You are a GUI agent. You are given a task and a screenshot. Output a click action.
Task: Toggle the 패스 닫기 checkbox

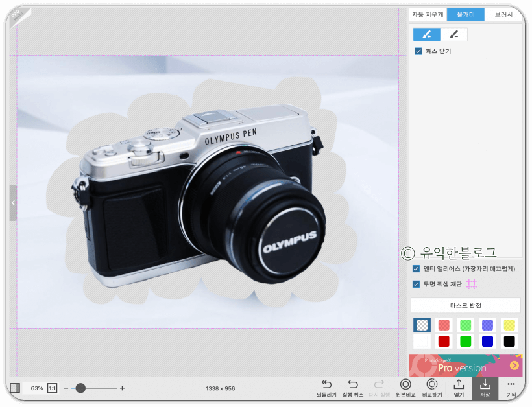click(x=418, y=51)
